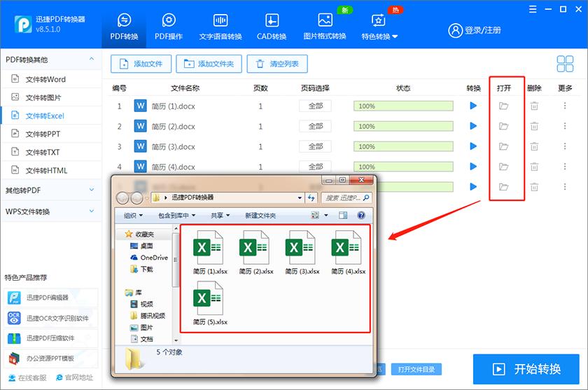The width and height of the screenshot is (588, 390).
Task: Expand the WPS文件转换 section
Action: (51, 211)
